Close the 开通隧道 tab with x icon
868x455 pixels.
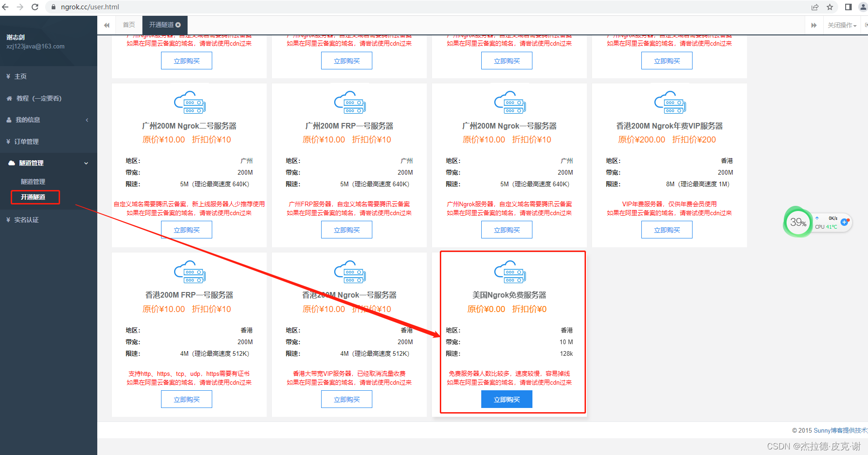point(178,25)
